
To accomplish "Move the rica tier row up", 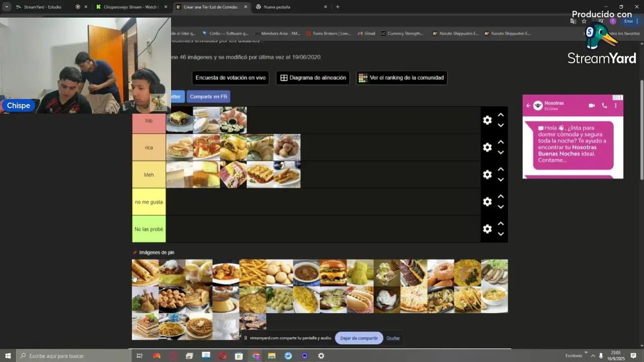I will click(x=501, y=142).
